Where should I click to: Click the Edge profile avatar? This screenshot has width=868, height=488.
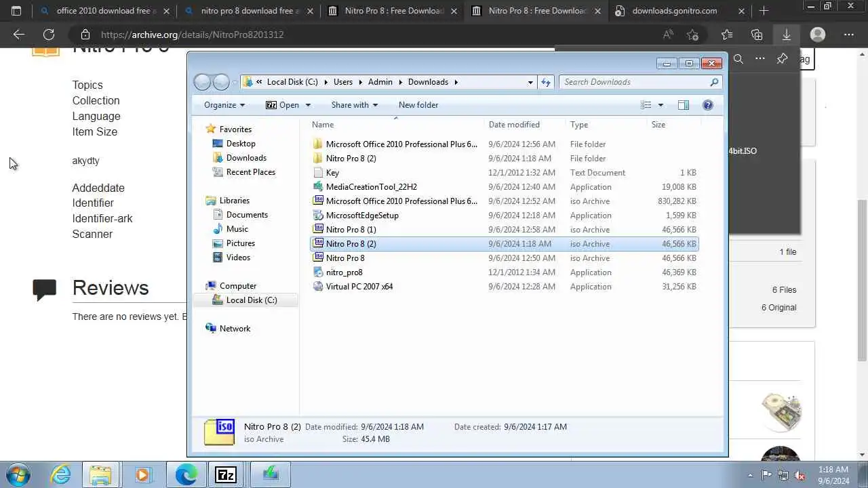tap(818, 35)
